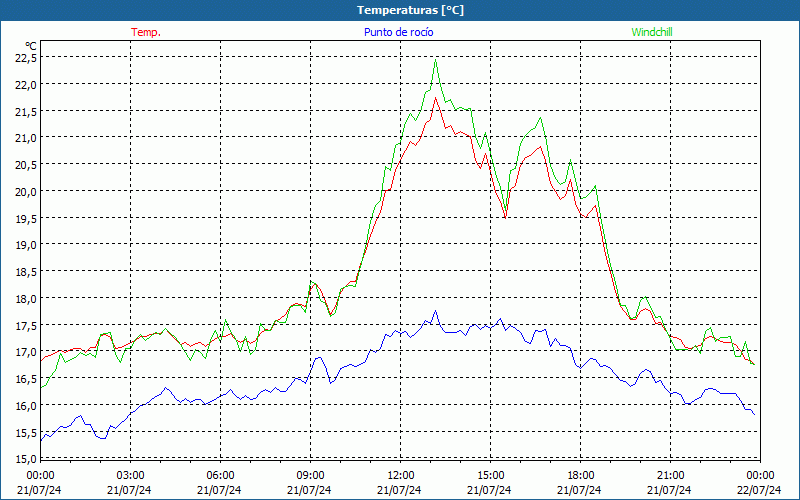Screen dimensions: 800x500
Task: Click the 15,0 y-axis value
Action: [26, 459]
